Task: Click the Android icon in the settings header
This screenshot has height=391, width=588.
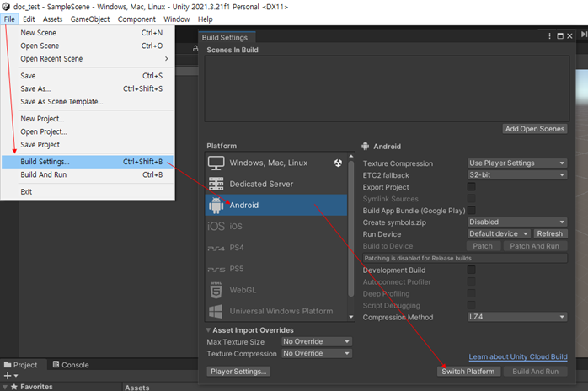Action: click(366, 147)
